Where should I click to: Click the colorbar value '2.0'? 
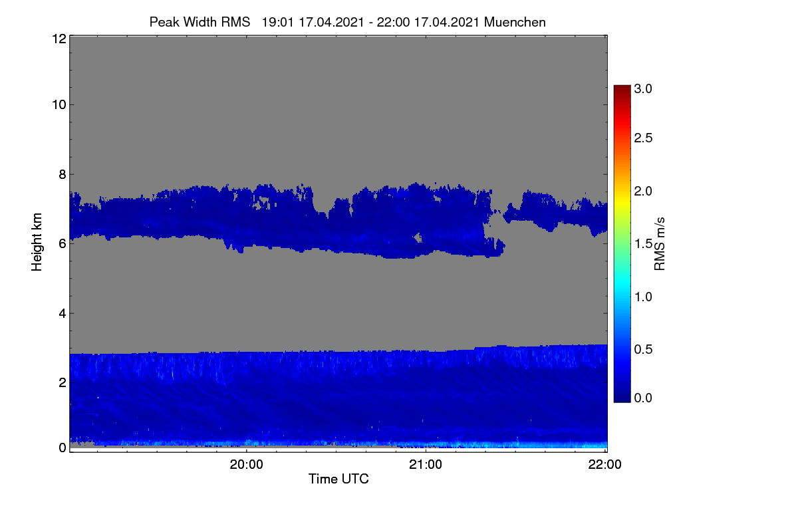coord(644,192)
